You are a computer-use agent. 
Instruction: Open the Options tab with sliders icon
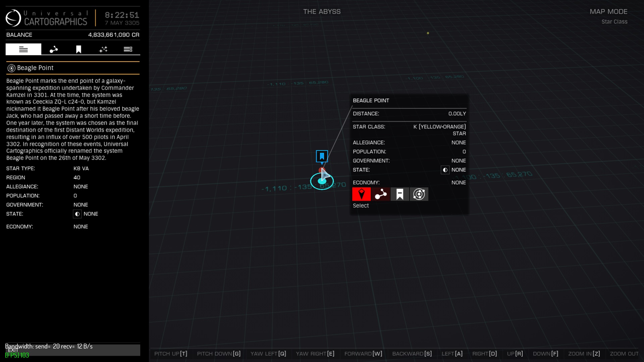[128, 49]
